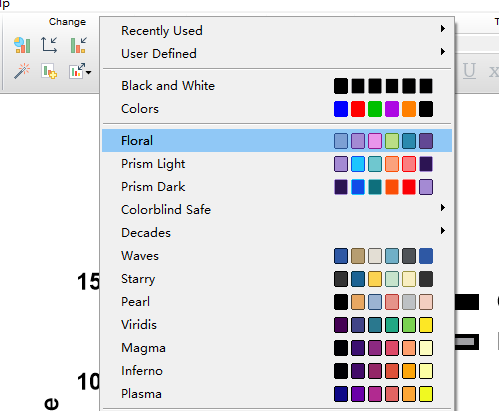
Task: Expand the Recently Used submenu
Action: pyautogui.click(x=277, y=31)
